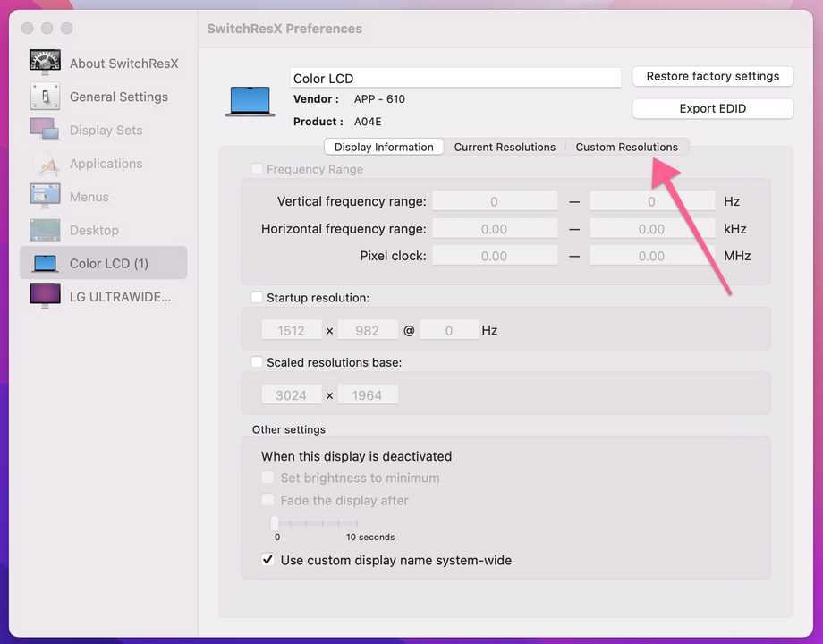
Task: Click the vendor value APP - 610
Action: point(379,98)
